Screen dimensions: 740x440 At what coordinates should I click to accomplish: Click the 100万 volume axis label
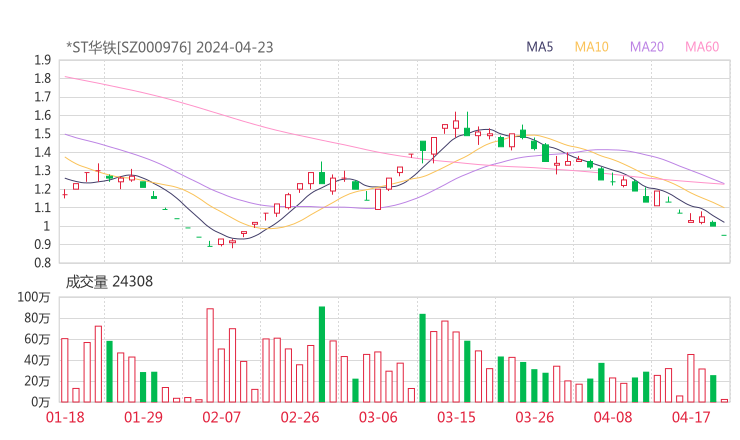tap(34, 297)
